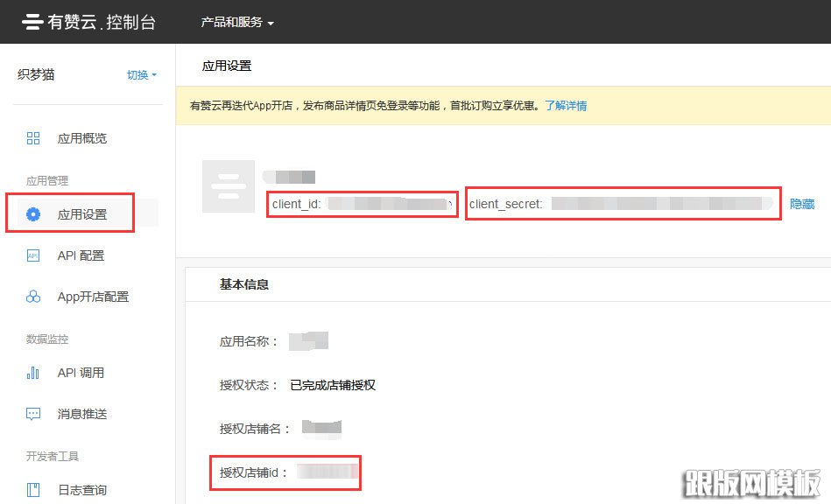The image size is (831, 504).
Task: Click the API 调用 bar chart icon
Action: coord(33,373)
